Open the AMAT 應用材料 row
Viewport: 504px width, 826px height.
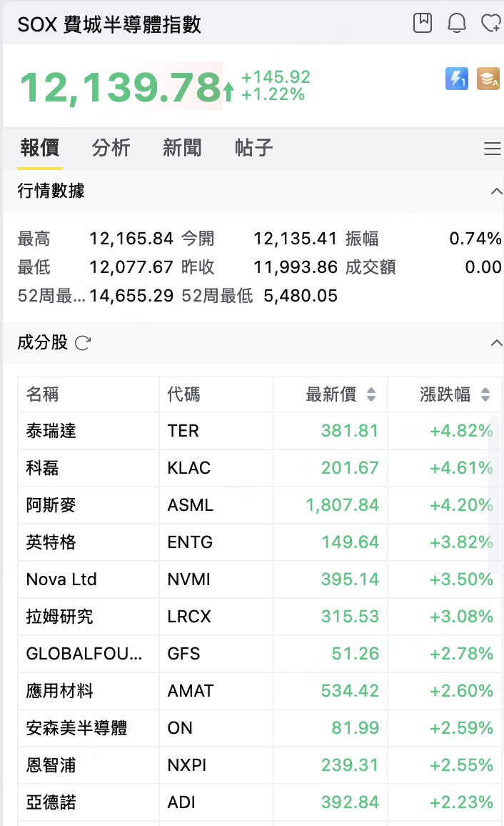pos(259,691)
